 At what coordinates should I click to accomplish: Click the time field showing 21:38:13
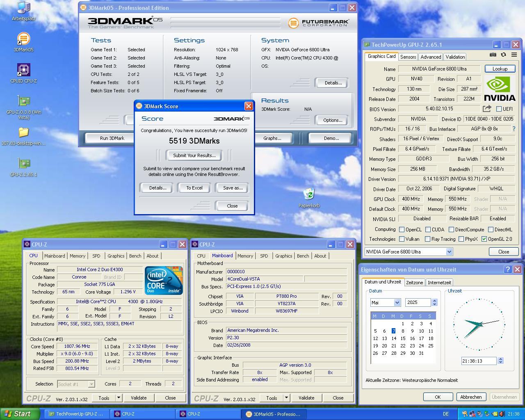pyautogui.click(x=478, y=361)
